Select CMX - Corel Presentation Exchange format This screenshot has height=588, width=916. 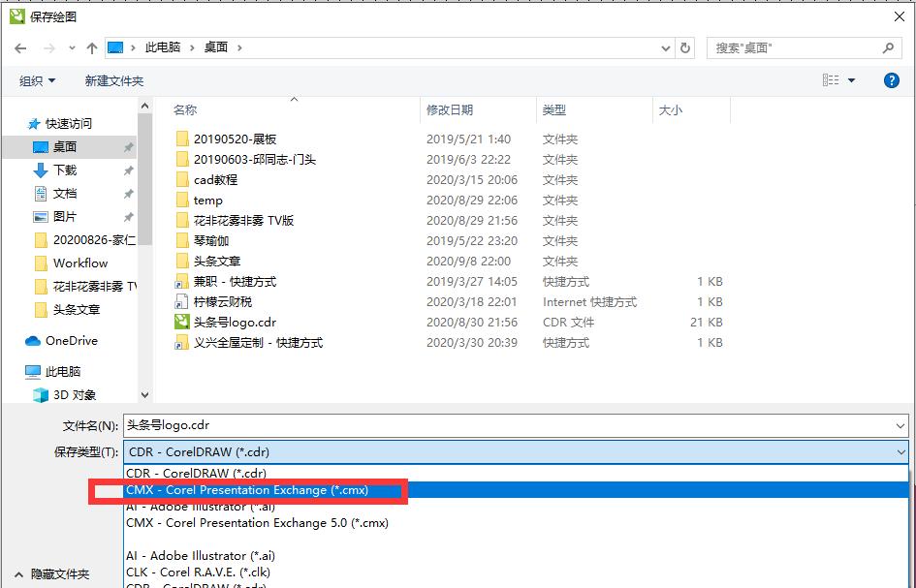tap(262, 489)
